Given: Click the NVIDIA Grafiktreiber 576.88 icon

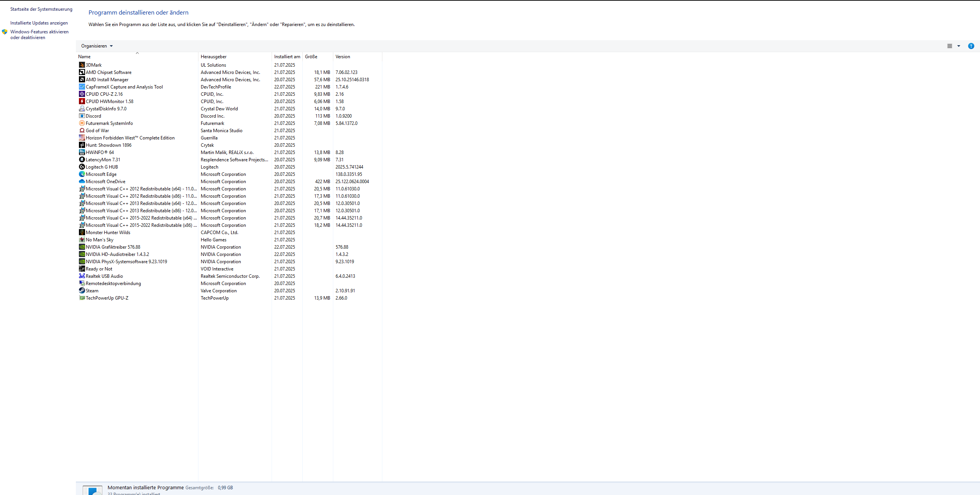Looking at the screenshot, I should pos(82,247).
